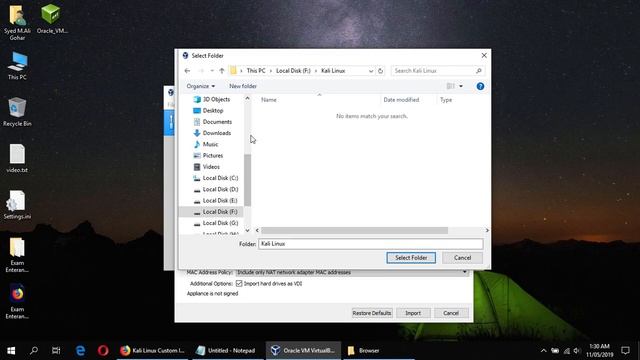The width and height of the screenshot is (640, 360).
Task: Open video.txt file on desktop
Action: [x=17, y=158]
